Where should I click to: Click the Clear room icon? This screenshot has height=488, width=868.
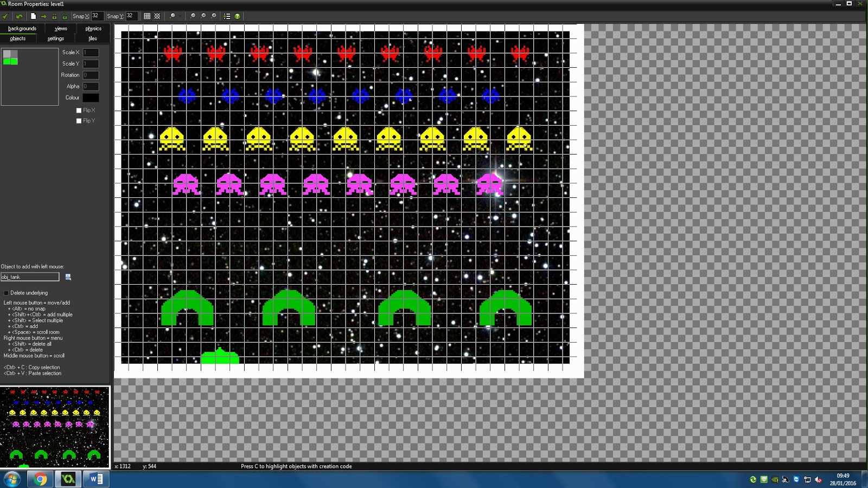pos(33,16)
